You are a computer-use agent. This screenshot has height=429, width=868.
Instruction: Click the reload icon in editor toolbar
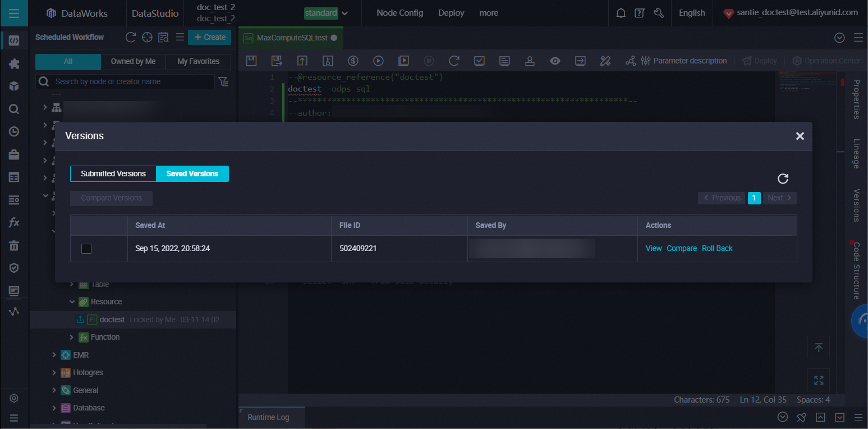click(x=454, y=61)
